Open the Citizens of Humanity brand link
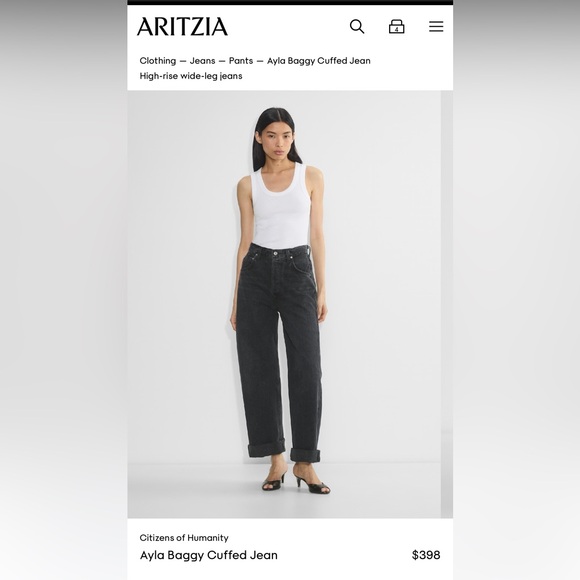Image resolution: width=580 pixels, height=580 pixels. click(184, 537)
